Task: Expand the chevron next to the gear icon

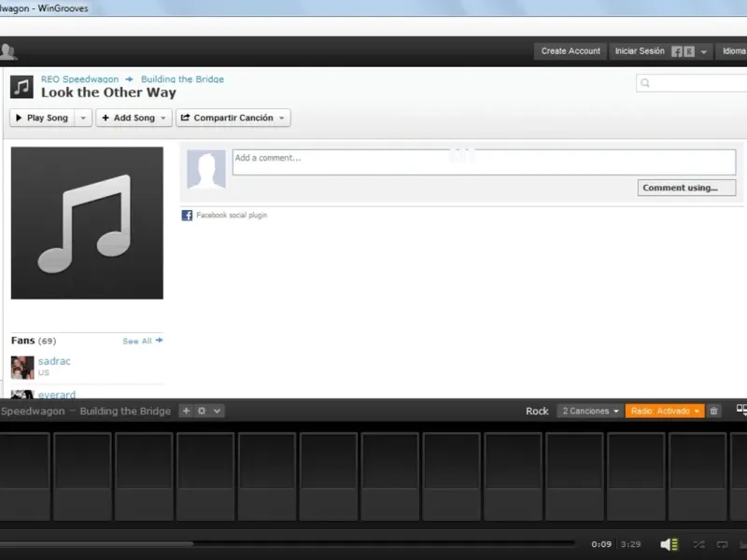Action: click(217, 411)
